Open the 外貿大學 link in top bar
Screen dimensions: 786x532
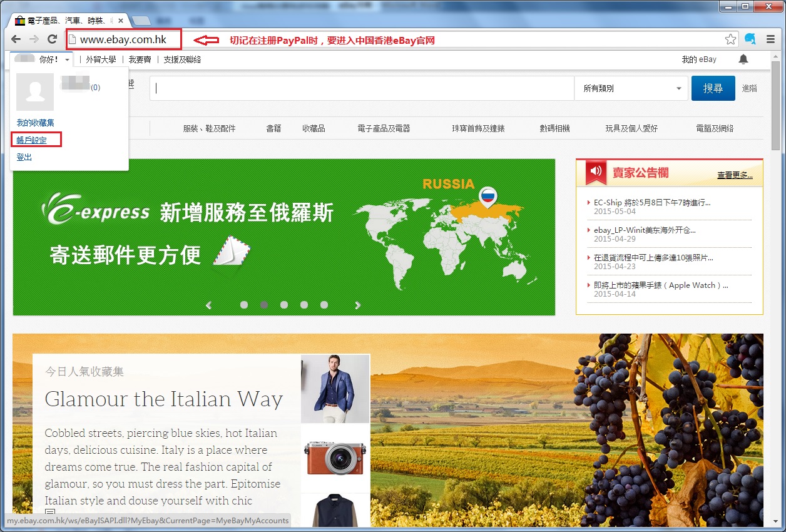(101, 59)
